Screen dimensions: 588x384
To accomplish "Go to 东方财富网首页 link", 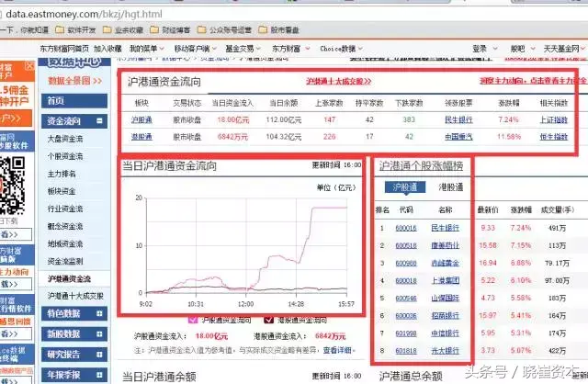I will 64,49.
